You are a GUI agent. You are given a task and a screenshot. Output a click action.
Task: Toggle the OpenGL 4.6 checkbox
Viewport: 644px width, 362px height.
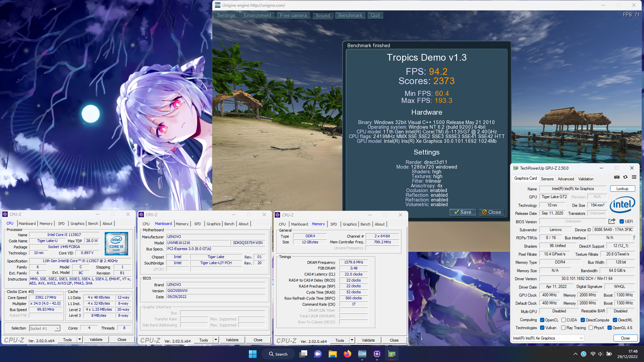coord(609,327)
